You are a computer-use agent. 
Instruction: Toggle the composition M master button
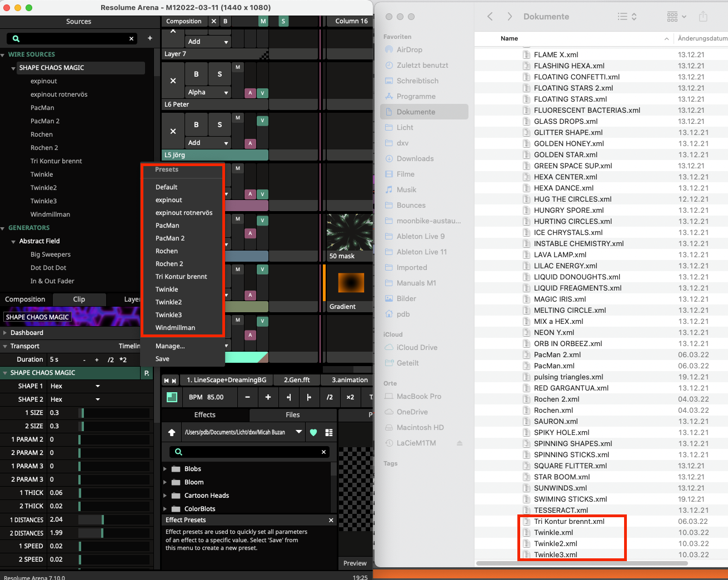tap(263, 21)
